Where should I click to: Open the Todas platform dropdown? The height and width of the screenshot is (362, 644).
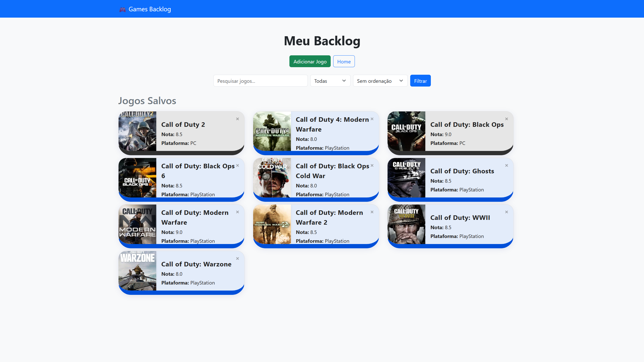[330, 81]
